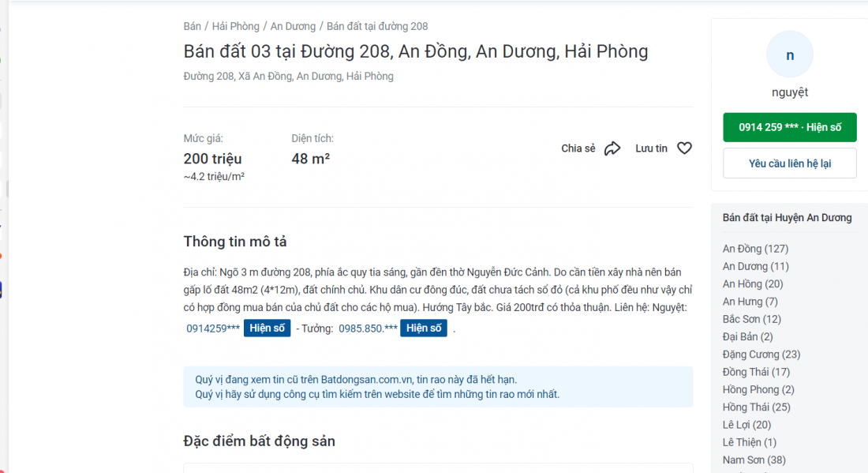The image size is (868, 473).
Task: Open the nguyệt profile avatar
Action: [790, 54]
